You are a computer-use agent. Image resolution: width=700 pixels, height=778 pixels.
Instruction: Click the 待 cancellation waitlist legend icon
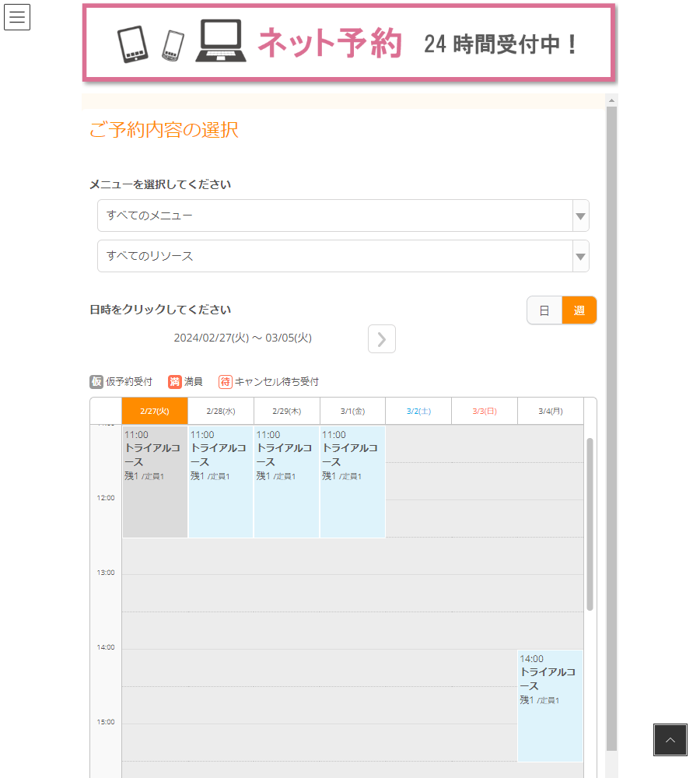click(226, 382)
